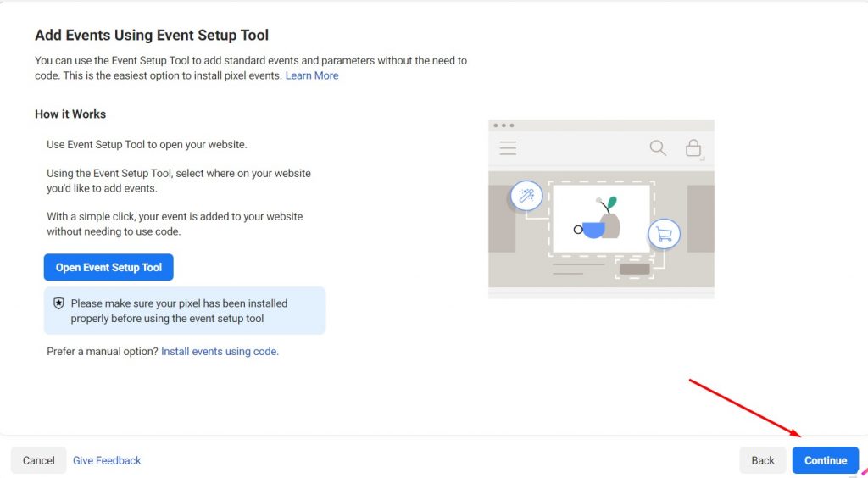This screenshot has width=868, height=478.
Task: Go back with the Back button
Action: 762,460
